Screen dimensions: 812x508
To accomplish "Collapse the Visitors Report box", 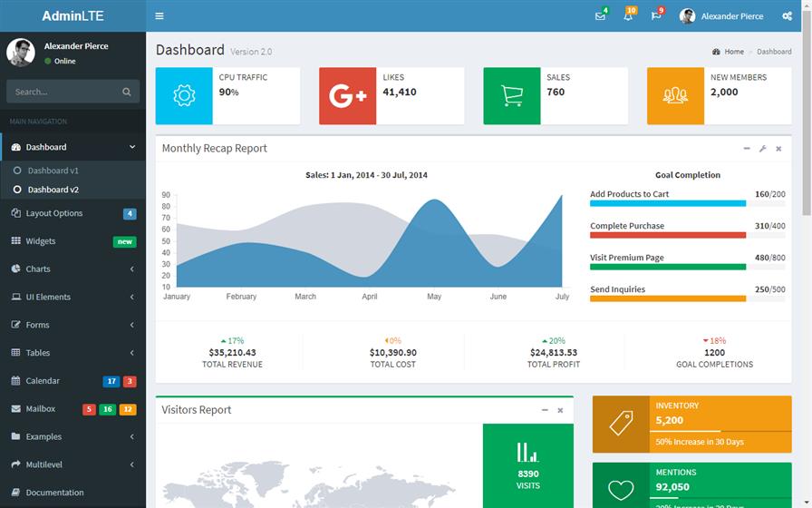I will (x=545, y=410).
